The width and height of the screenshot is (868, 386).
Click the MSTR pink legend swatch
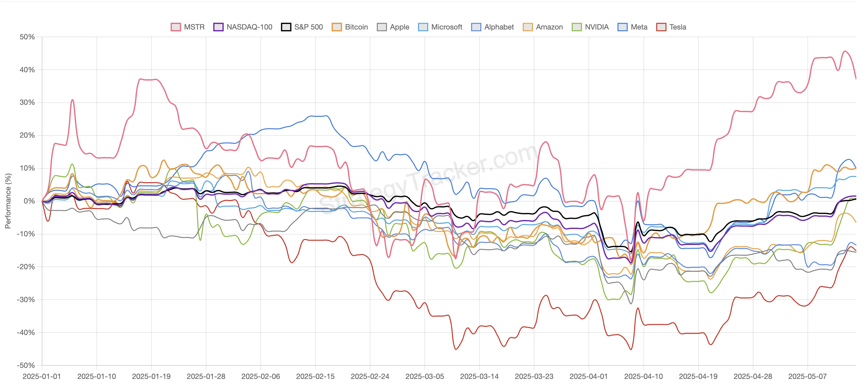coord(176,27)
